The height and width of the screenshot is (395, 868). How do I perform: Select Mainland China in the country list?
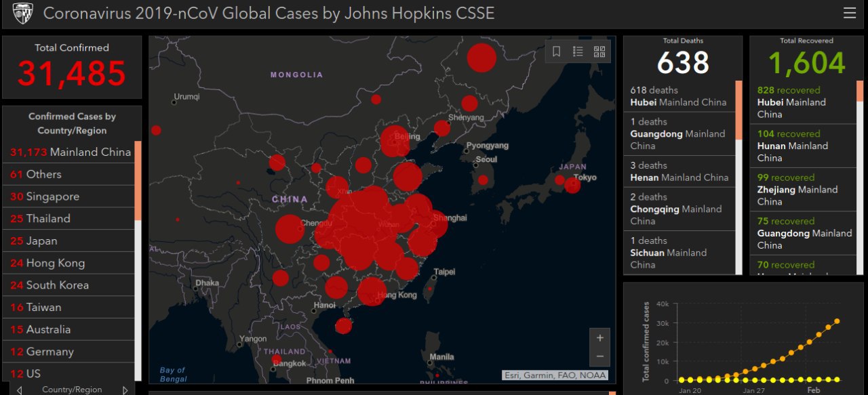tap(68, 152)
